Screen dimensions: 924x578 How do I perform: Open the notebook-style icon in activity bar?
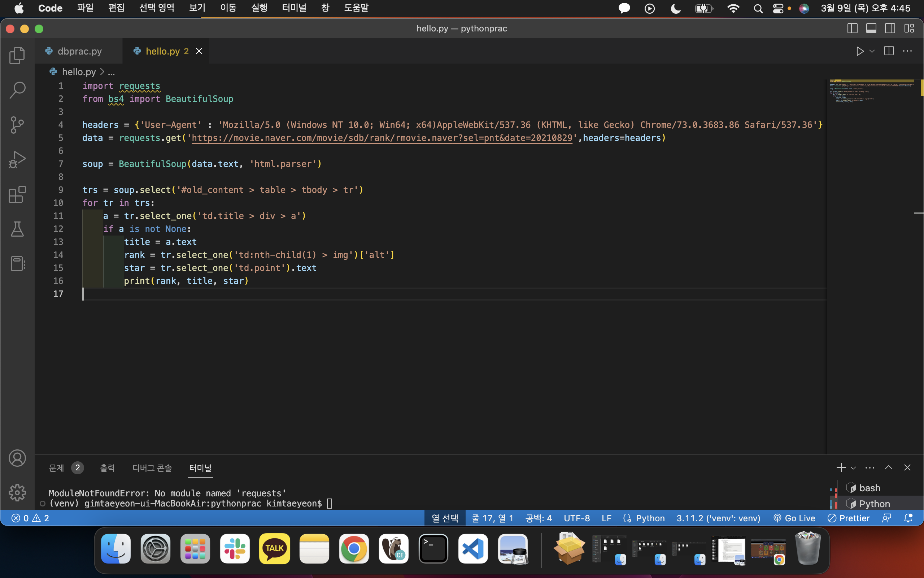point(17,264)
